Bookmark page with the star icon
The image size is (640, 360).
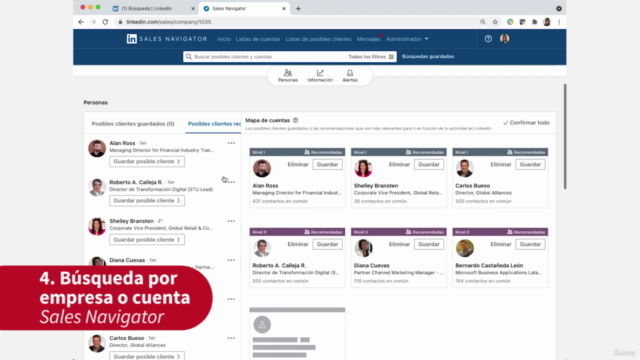click(x=495, y=22)
